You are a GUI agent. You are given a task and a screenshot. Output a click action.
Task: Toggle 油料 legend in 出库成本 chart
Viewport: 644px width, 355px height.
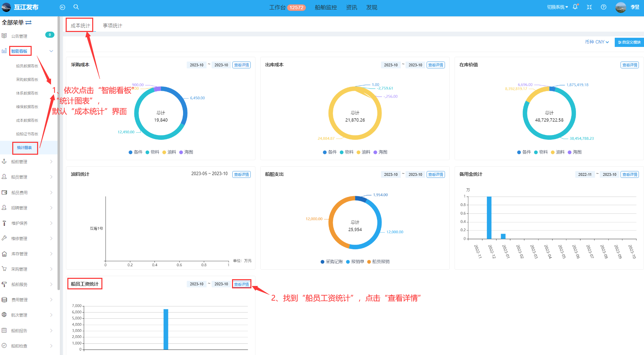pos(363,152)
